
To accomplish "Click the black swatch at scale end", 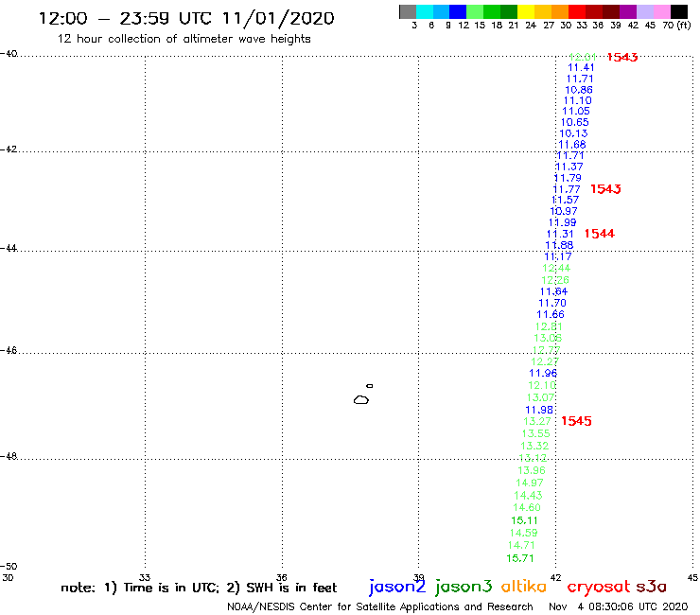I will pos(678,11).
